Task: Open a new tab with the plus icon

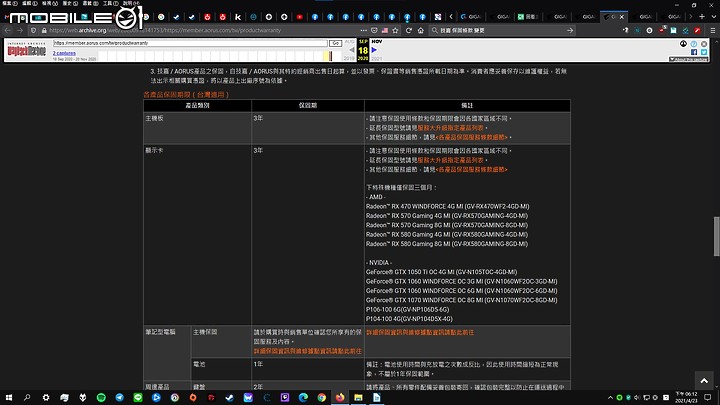Action: (x=702, y=17)
